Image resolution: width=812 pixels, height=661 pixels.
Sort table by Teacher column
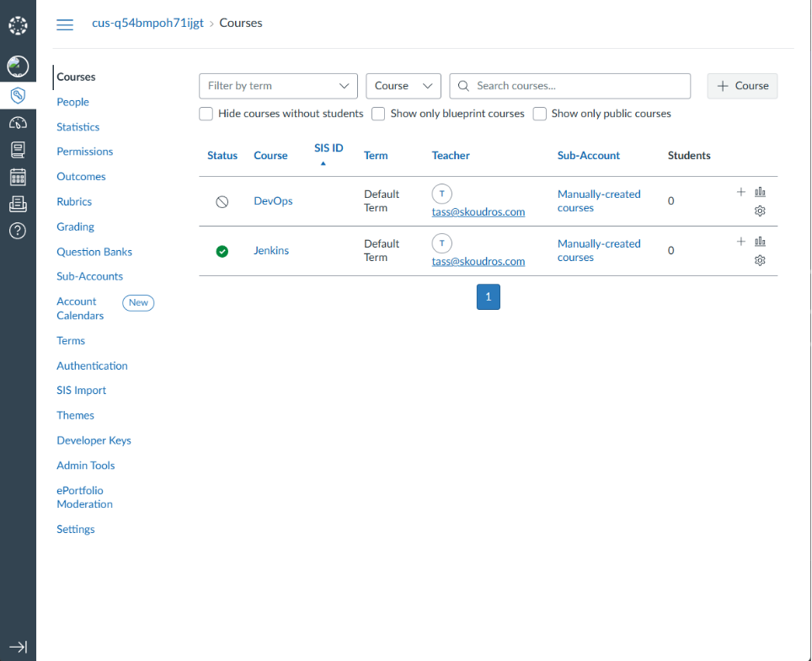coord(451,156)
